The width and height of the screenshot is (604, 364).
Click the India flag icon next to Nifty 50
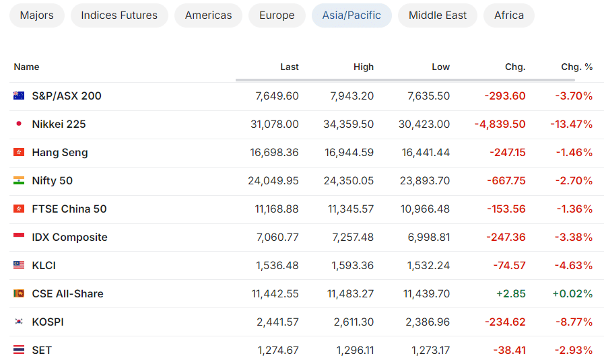point(19,180)
